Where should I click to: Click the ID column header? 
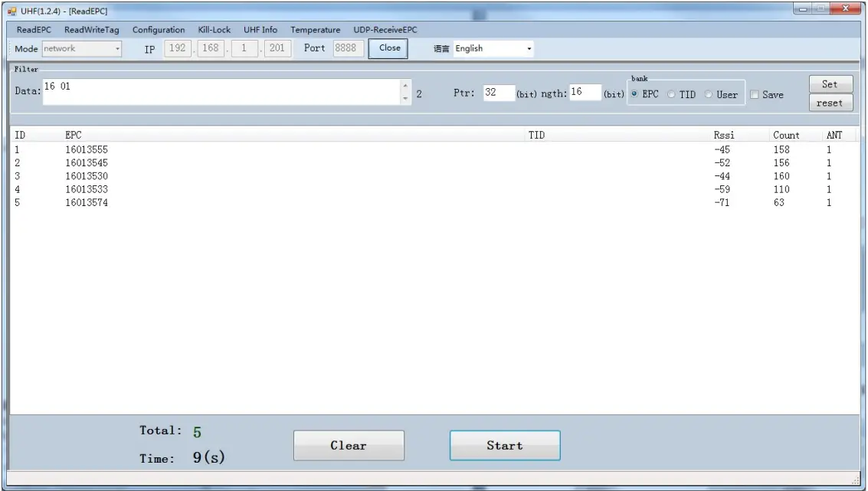[20, 135]
